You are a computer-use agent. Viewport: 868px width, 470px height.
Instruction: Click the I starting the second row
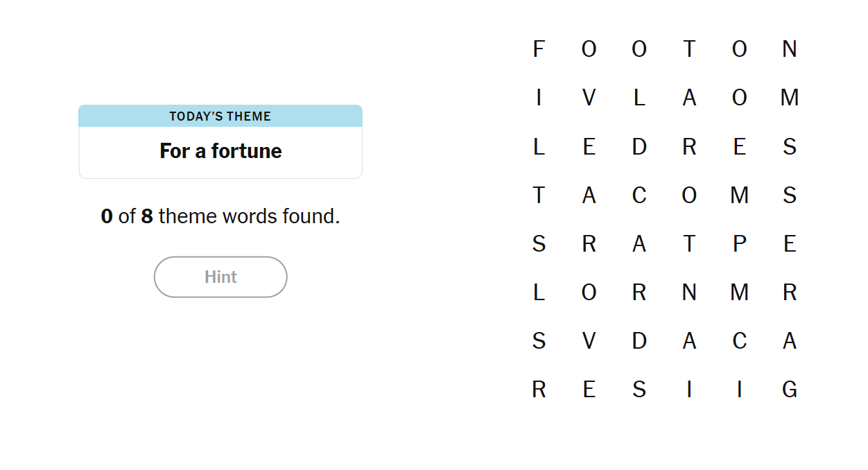pos(539,98)
